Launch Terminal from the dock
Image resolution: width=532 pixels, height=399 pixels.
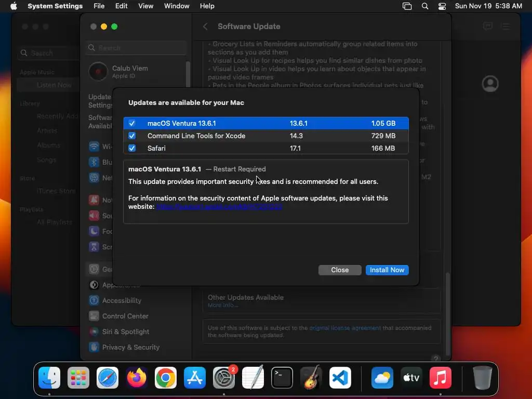(x=282, y=378)
